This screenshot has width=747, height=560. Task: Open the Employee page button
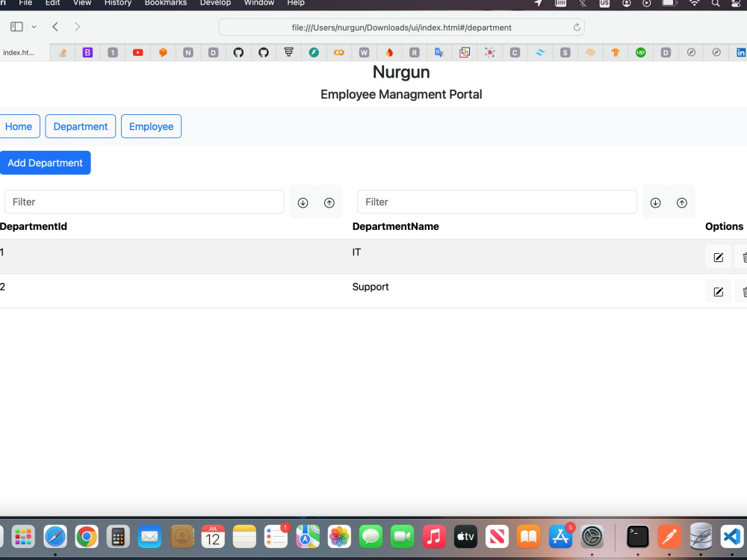[151, 126]
